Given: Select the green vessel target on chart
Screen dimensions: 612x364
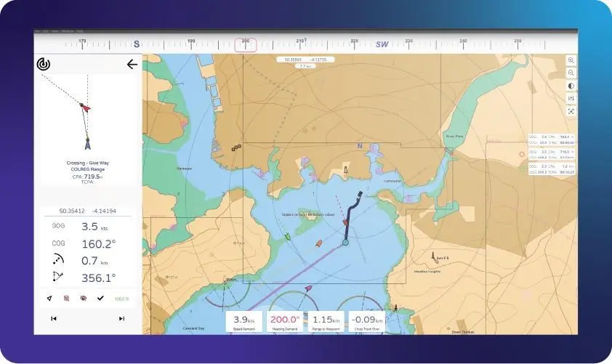Looking at the screenshot, I should pos(288,236).
